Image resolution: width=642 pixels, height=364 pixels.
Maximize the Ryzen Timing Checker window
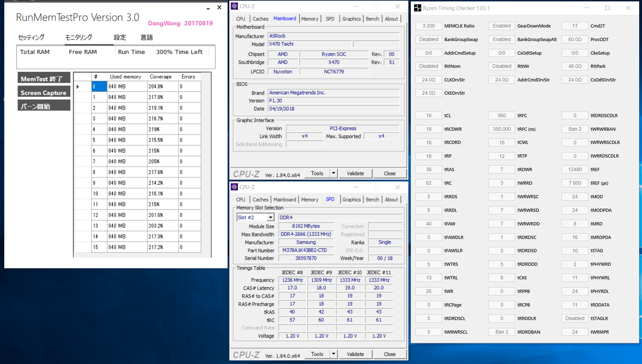point(607,8)
